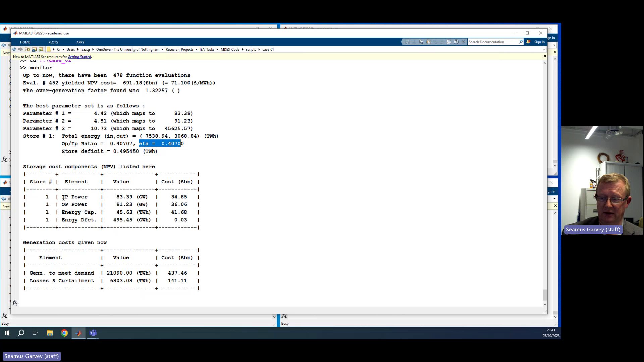This screenshot has width=644, height=362.
Task: Open the Switch Windows icon
Action: tap(449, 42)
